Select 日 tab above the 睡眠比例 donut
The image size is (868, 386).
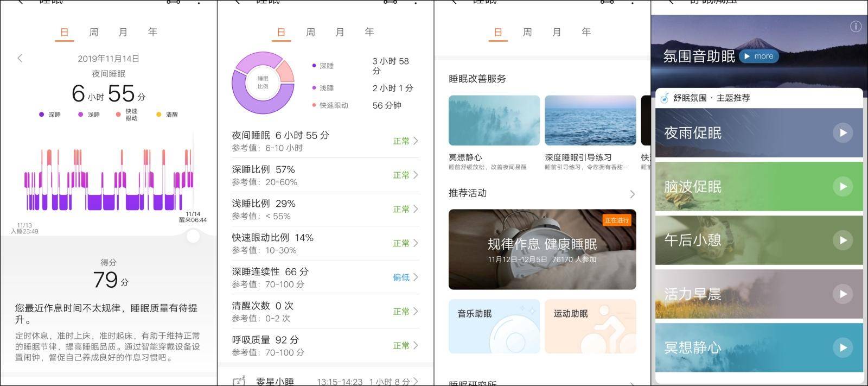(281, 32)
